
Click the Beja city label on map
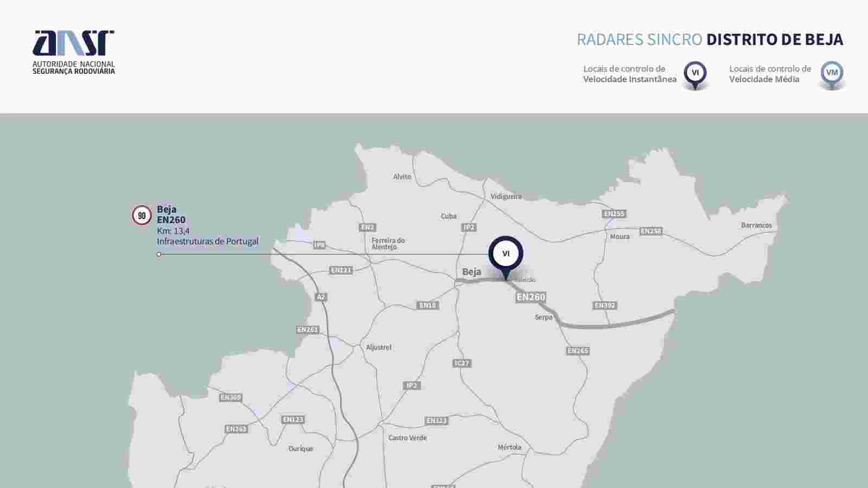471,272
